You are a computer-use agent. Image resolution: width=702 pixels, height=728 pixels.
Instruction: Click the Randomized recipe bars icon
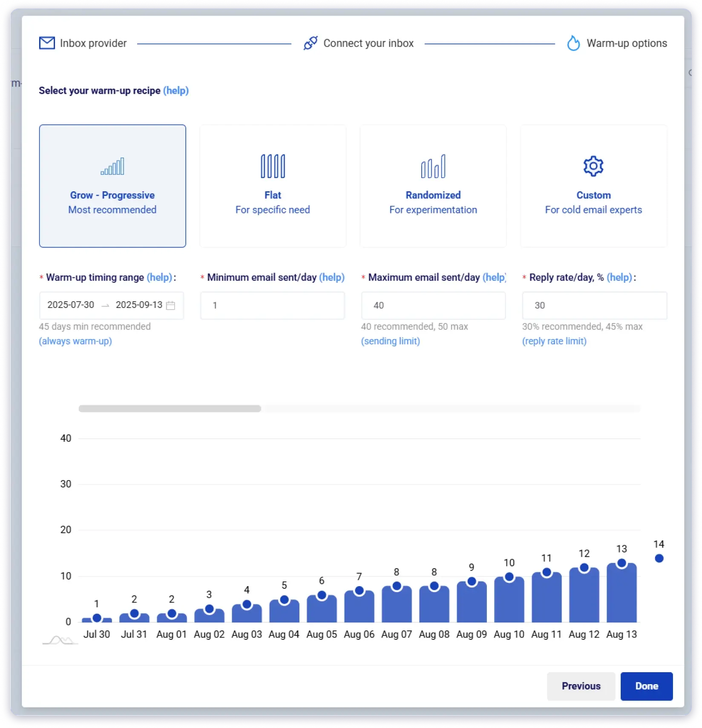tap(433, 166)
